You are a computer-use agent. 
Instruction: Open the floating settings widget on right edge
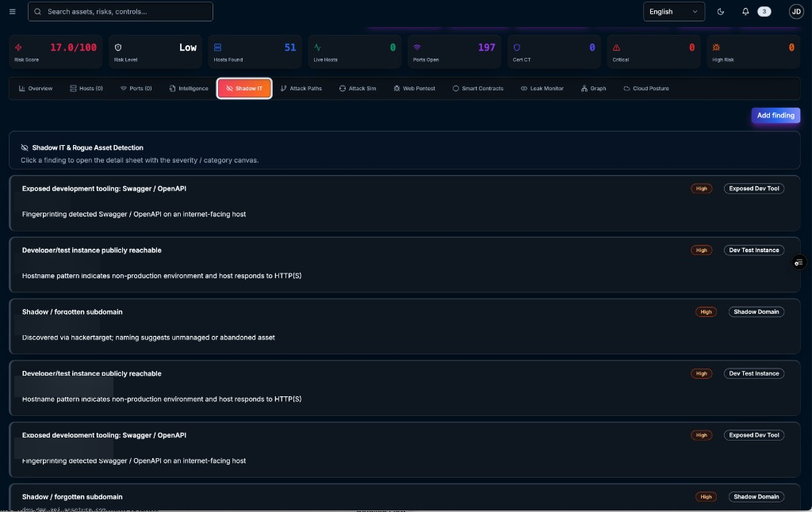(x=799, y=262)
